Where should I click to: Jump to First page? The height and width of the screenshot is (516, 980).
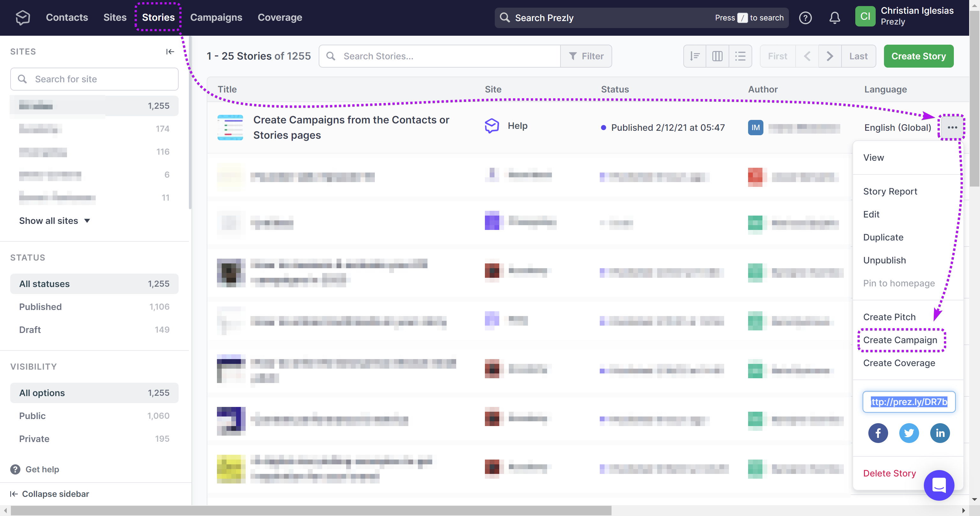pos(777,56)
